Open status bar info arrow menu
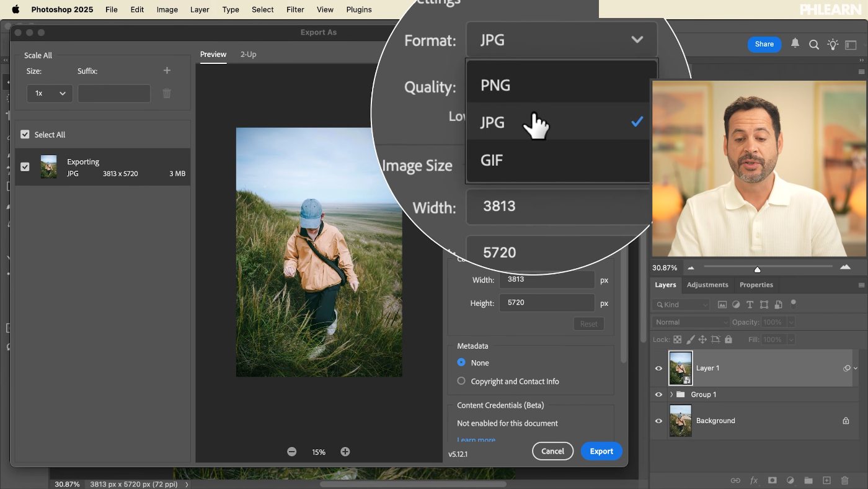This screenshot has width=868, height=489. tap(187, 484)
